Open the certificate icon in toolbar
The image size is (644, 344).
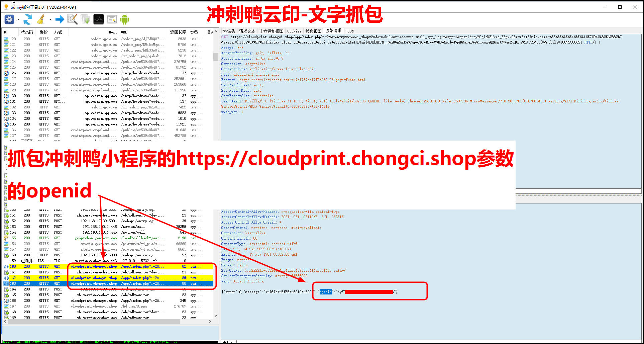tap(112, 19)
